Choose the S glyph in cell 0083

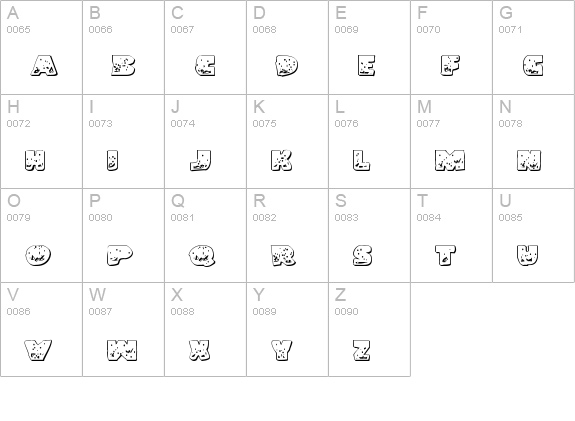click(362, 255)
